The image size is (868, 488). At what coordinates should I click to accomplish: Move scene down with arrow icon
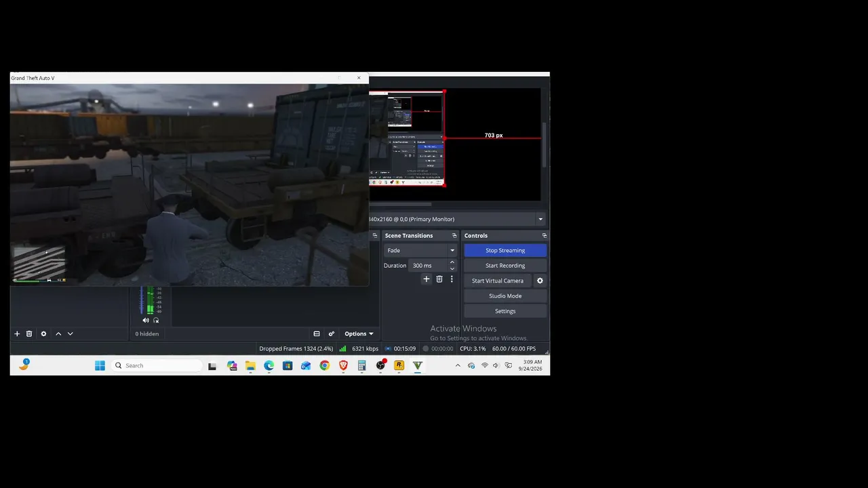(x=70, y=333)
